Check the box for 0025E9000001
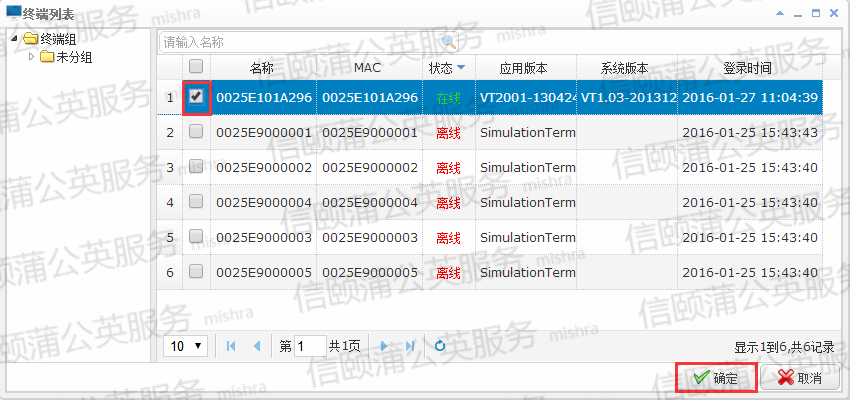This screenshot has height=400, width=850. 196,132
